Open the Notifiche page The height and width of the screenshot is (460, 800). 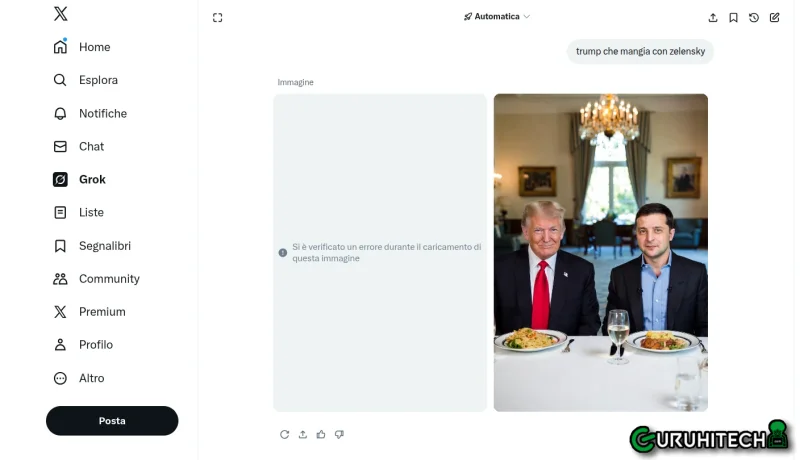coord(102,113)
